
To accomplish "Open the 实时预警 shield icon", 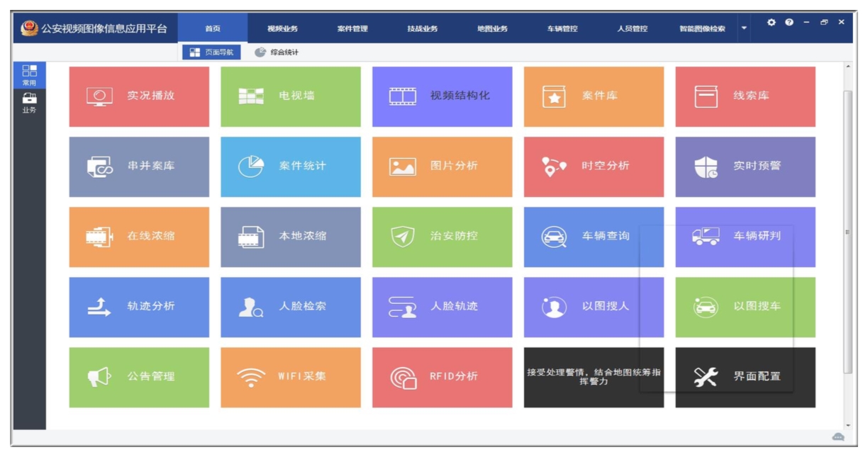I will tap(706, 167).
